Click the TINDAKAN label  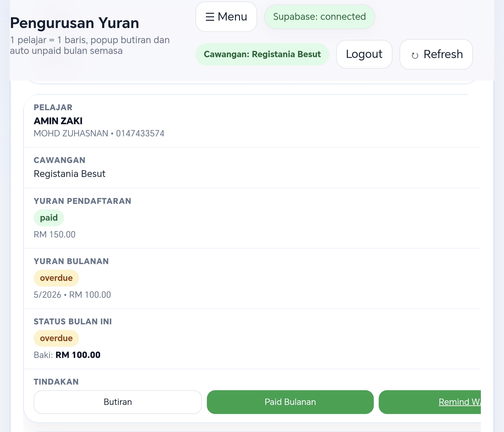56,382
